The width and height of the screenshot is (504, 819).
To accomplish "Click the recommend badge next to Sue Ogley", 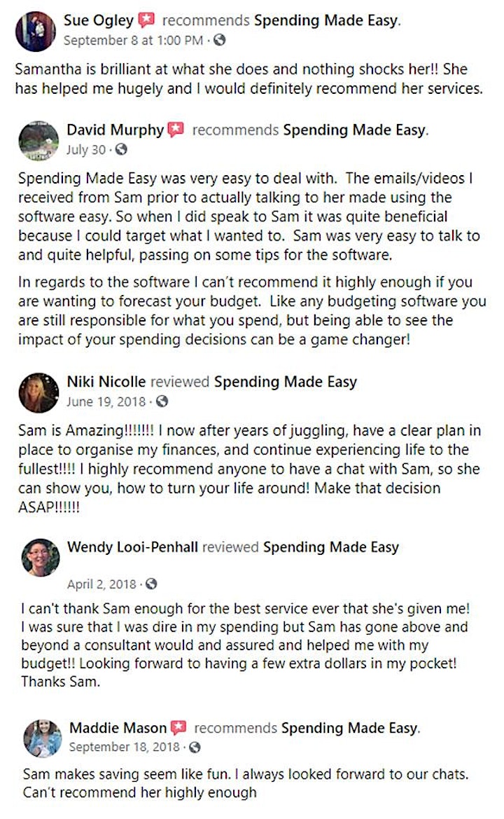I will (x=146, y=20).
